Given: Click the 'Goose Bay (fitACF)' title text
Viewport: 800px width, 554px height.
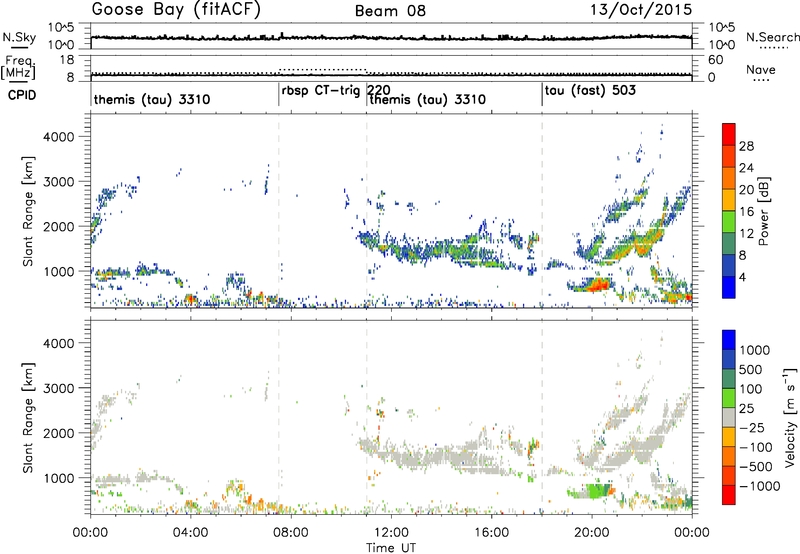Looking at the screenshot, I should point(176,10).
